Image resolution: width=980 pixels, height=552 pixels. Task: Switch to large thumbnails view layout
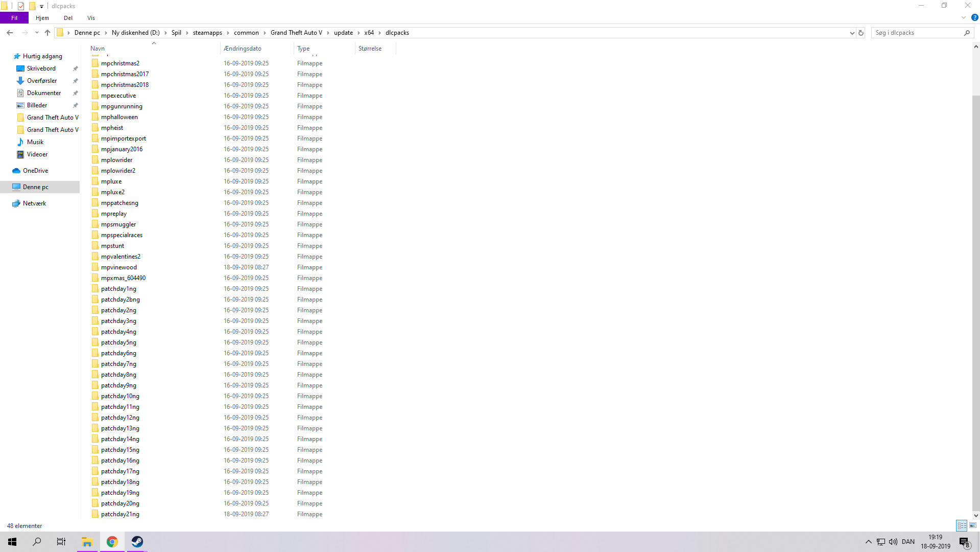tap(973, 525)
